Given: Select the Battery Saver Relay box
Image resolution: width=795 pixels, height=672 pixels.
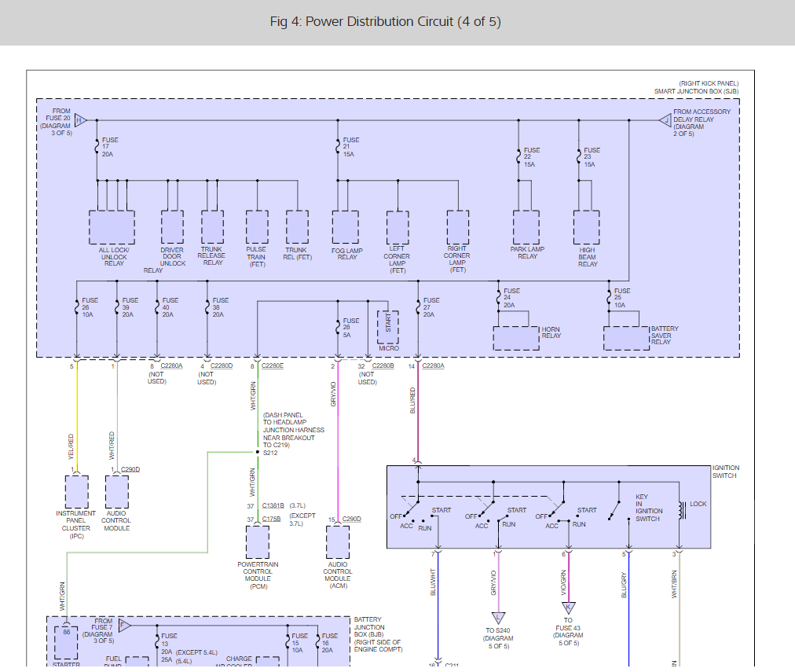Looking at the screenshot, I should (626, 338).
